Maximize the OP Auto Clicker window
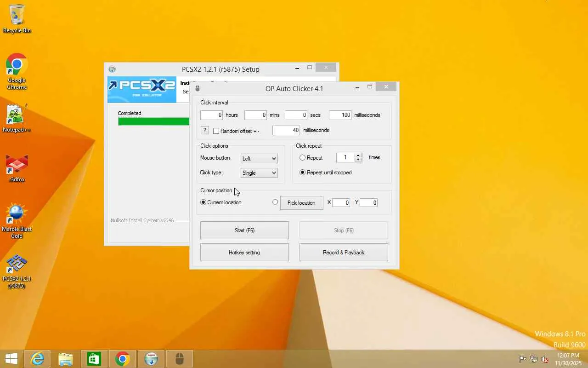Screen dimensions: 588x368 coord(370,87)
